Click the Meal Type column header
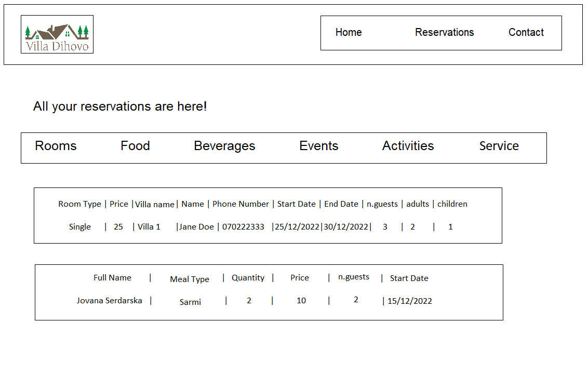The image size is (588, 389). click(x=190, y=279)
